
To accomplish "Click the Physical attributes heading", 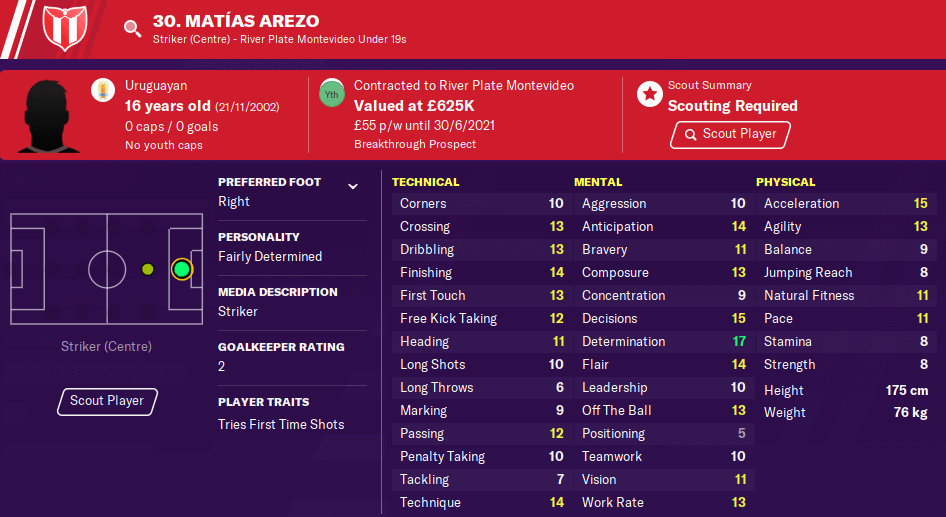I will click(786, 182).
